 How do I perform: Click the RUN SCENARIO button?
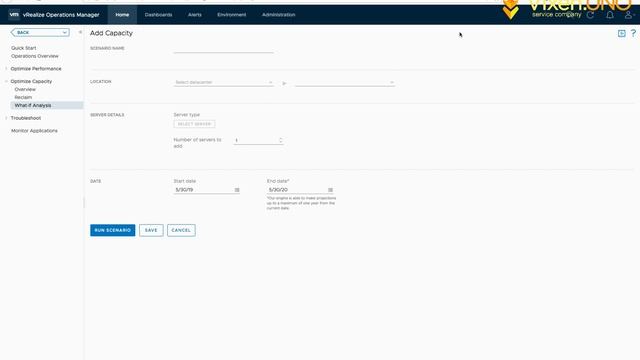pyautogui.click(x=113, y=230)
